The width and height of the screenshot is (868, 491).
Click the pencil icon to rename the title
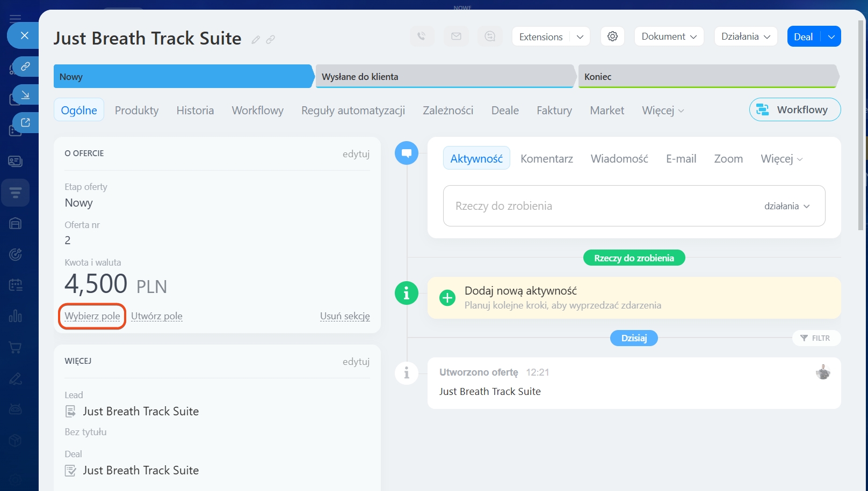pyautogui.click(x=256, y=40)
